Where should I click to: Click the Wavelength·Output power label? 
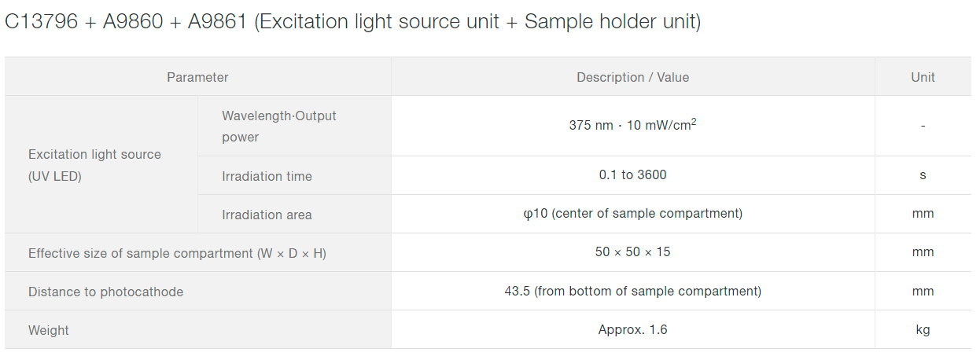pyautogui.click(x=278, y=127)
